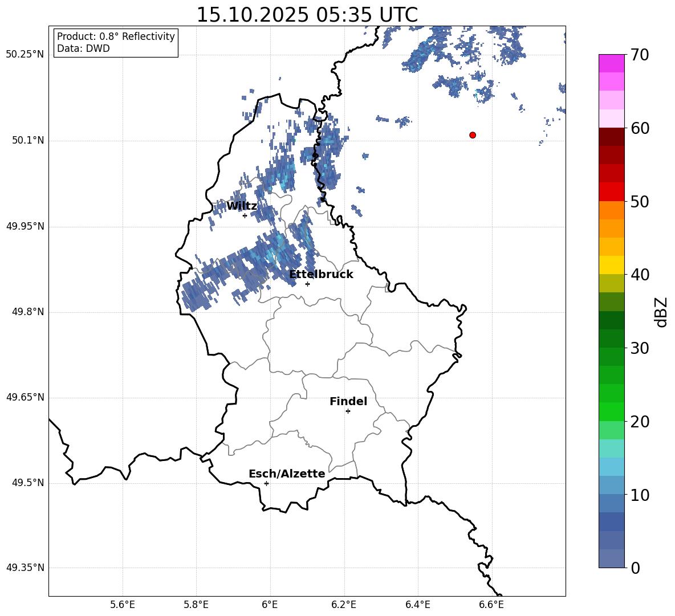
Task: Click the bright red colorbar segment above 50
Action: click(611, 192)
